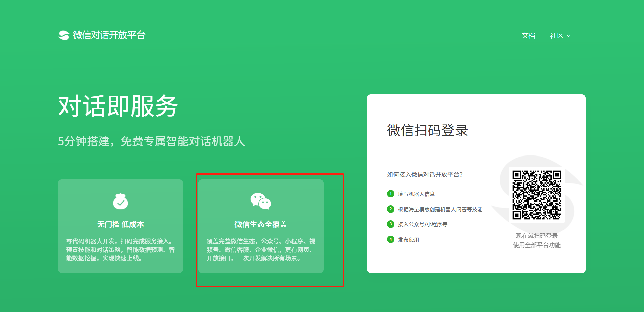Click the 无门槛 低成本 card heading

(120, 224)
